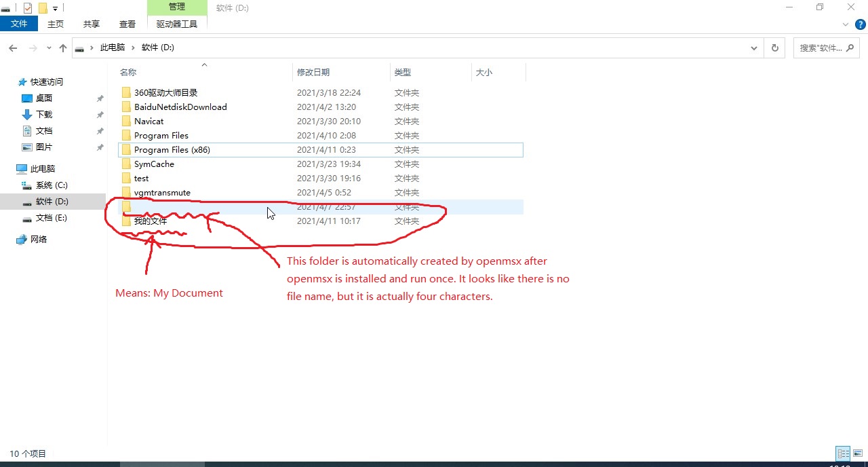Switch to details view layout
The height and width of the screenshot is (467, 868).
tap(843, 453)
